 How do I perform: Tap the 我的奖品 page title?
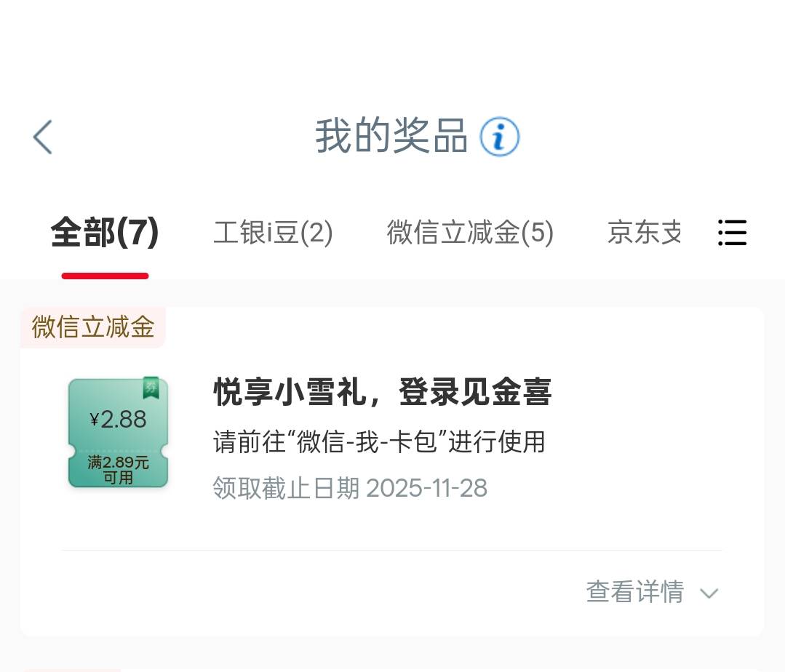point(391,137)
